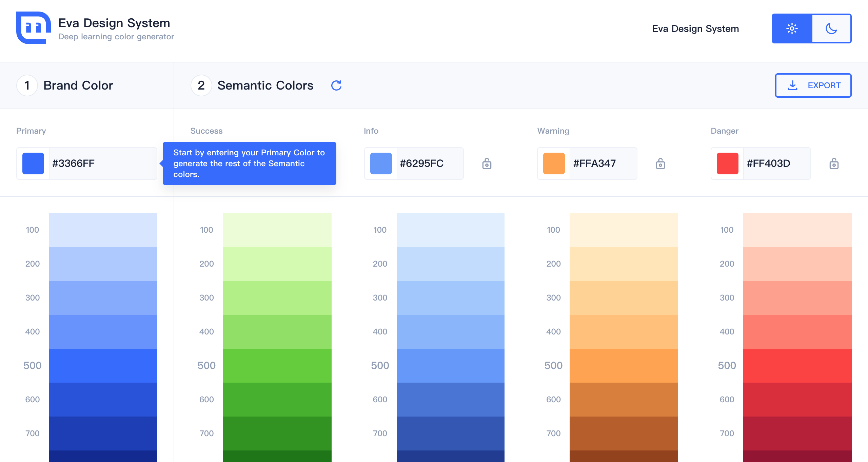Open the Info color swatch picker
This screenshot has width=868, height=462.
[381, 163]
